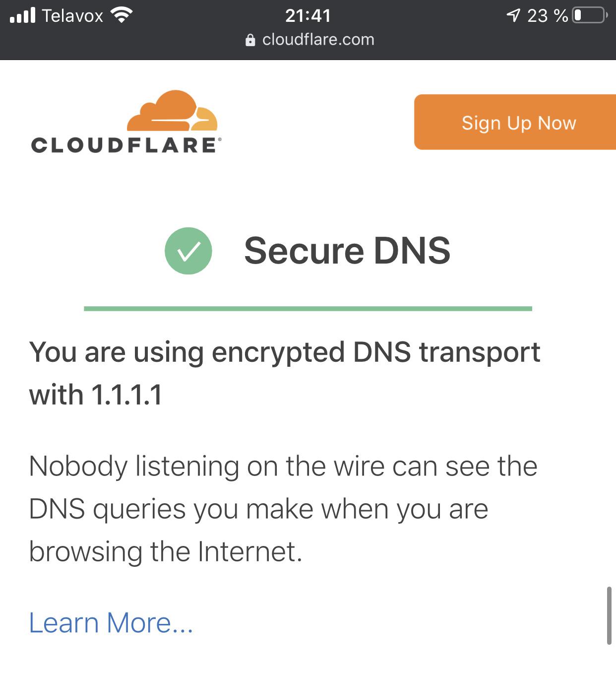Viewport: 616px width, 676px height.
Task: Tap the location arrow icon
Action: click(x=513, y=15)
